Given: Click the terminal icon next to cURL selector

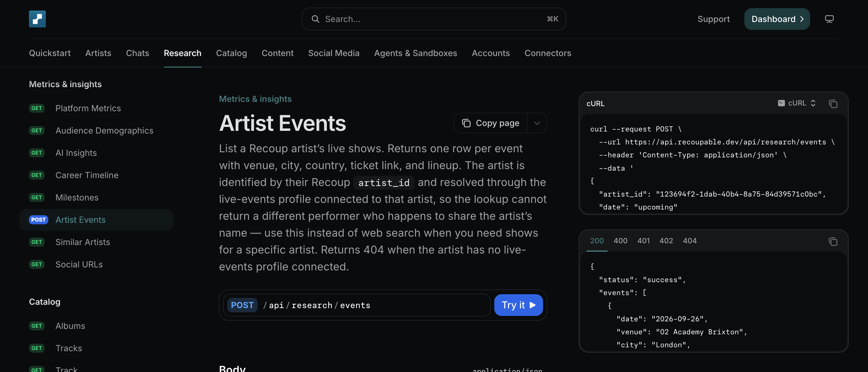Looking at the screenshot, I should point(781,103).
